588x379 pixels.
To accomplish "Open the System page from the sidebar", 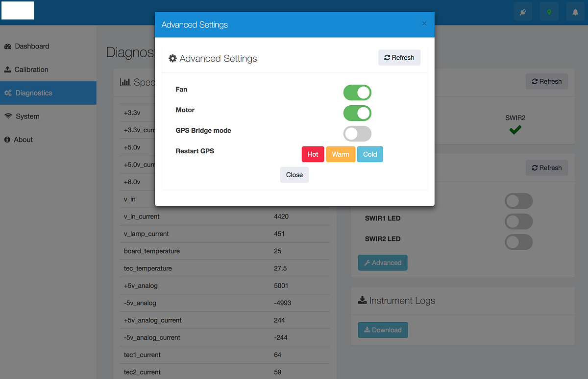I will click(27, 116).
